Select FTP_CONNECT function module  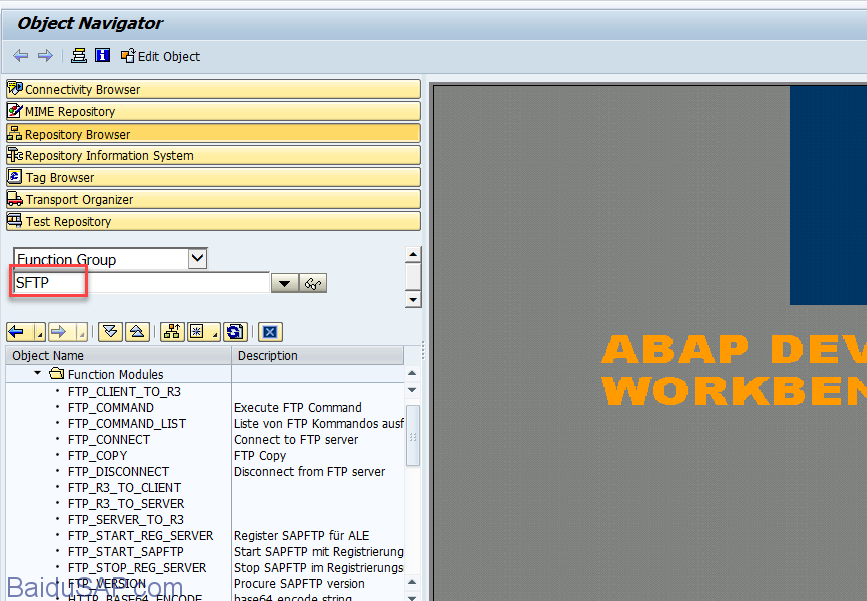click(109, 439)
